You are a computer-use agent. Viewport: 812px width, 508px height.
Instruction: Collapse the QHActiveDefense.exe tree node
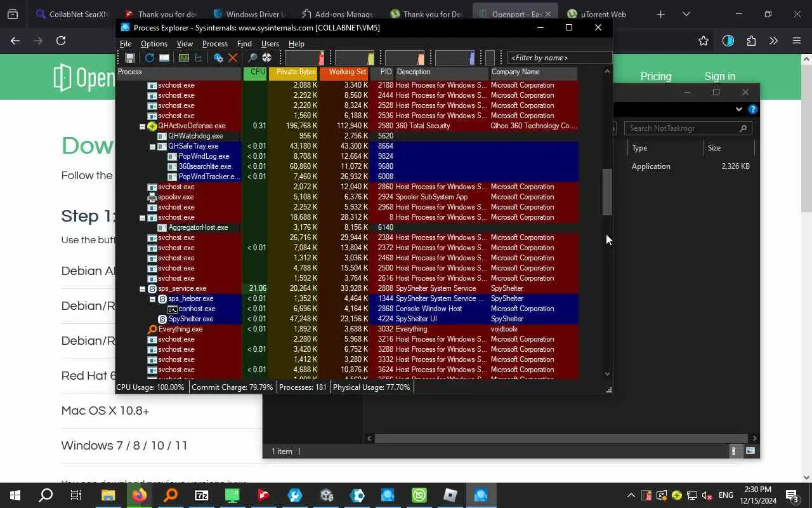pos(142,126)
